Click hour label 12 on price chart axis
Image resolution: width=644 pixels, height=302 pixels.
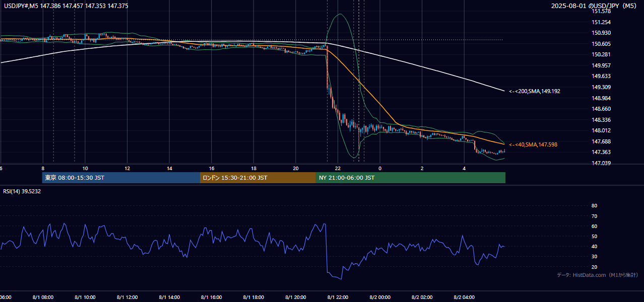(127, 168)
